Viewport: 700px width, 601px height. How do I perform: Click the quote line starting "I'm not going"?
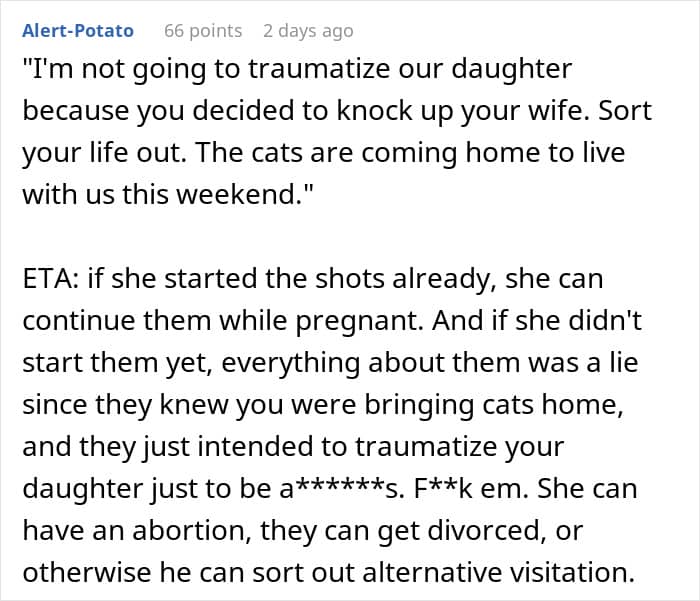tap(297, 69)
